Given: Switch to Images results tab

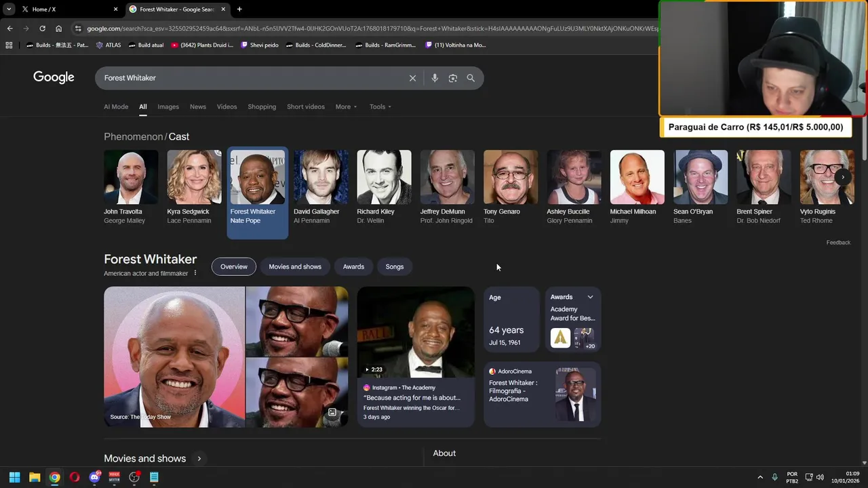Looking at the screenshot, I should click(168, 106).
